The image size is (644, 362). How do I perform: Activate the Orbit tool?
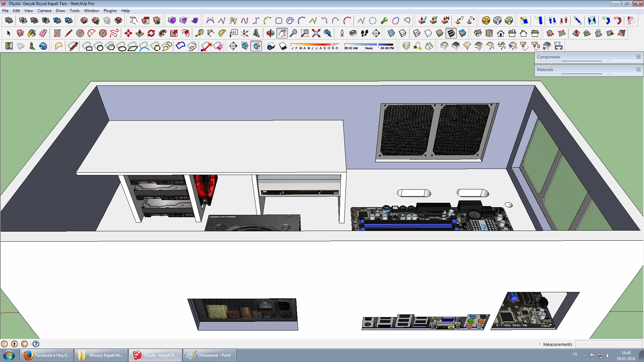(x=270, y=33)
